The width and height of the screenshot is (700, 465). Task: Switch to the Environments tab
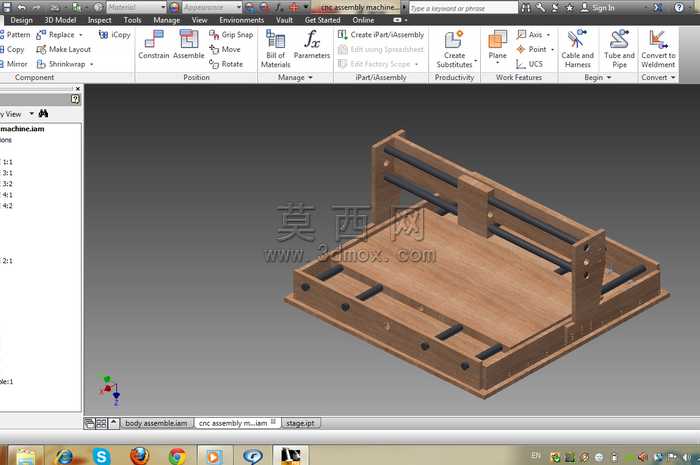pyautogui.click(x=242, y=20)
